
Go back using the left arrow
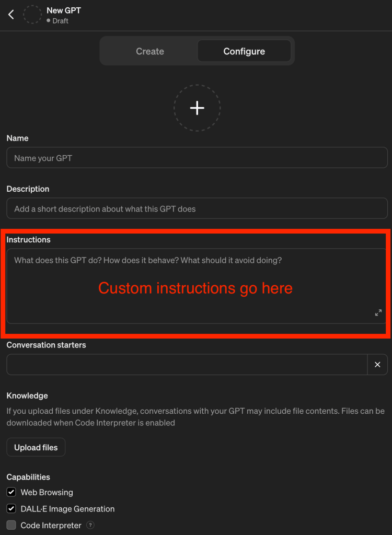11,14
